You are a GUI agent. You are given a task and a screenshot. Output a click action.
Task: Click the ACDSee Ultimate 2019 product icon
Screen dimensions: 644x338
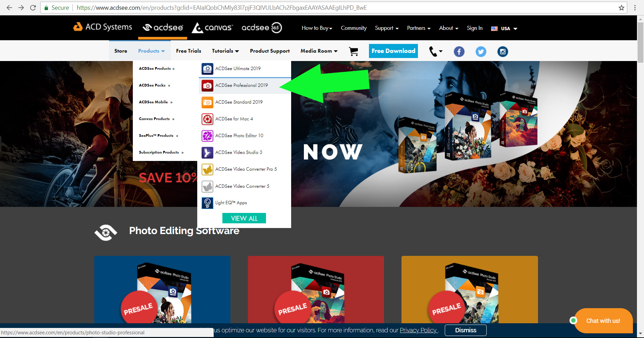[207, 69]
